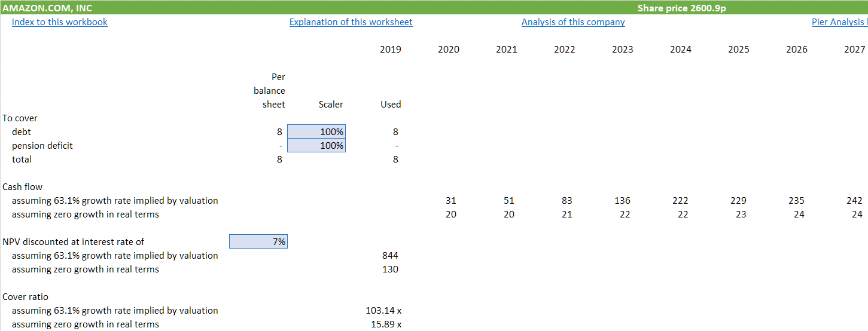Select 2022 cash flow value 83
868x331 pixels.
[x=567, y=200]
